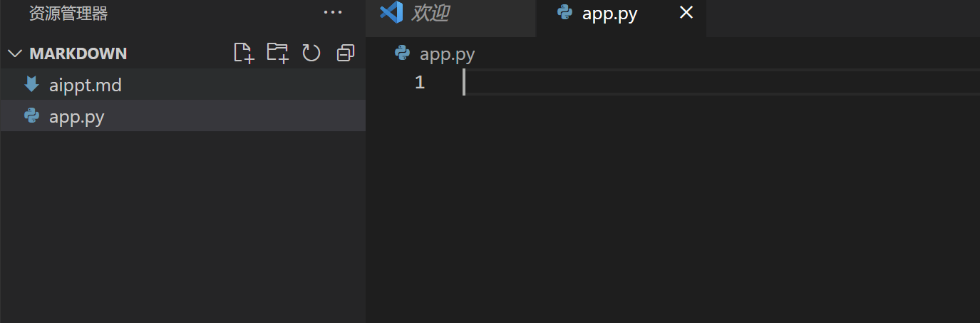Viewport: 980px width, 323px height.
Task: Select app.py in the file tree
Action: [x=77, y=116]
